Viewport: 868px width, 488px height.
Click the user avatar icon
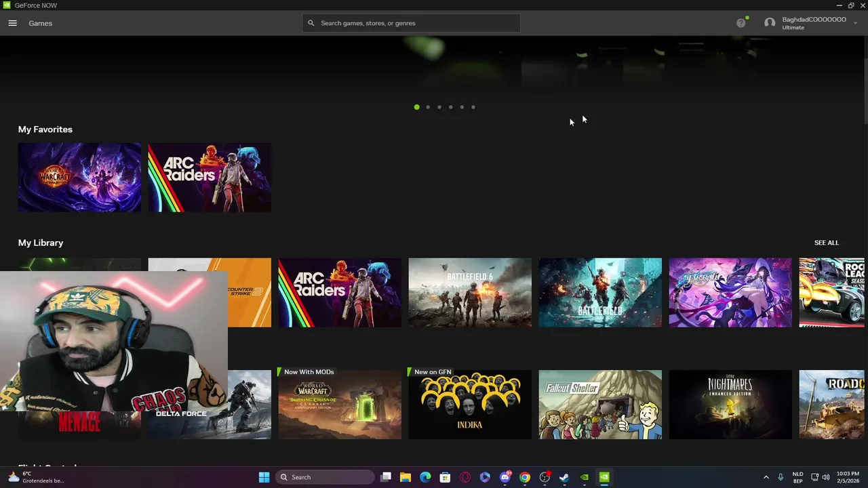tap(770, 23)
